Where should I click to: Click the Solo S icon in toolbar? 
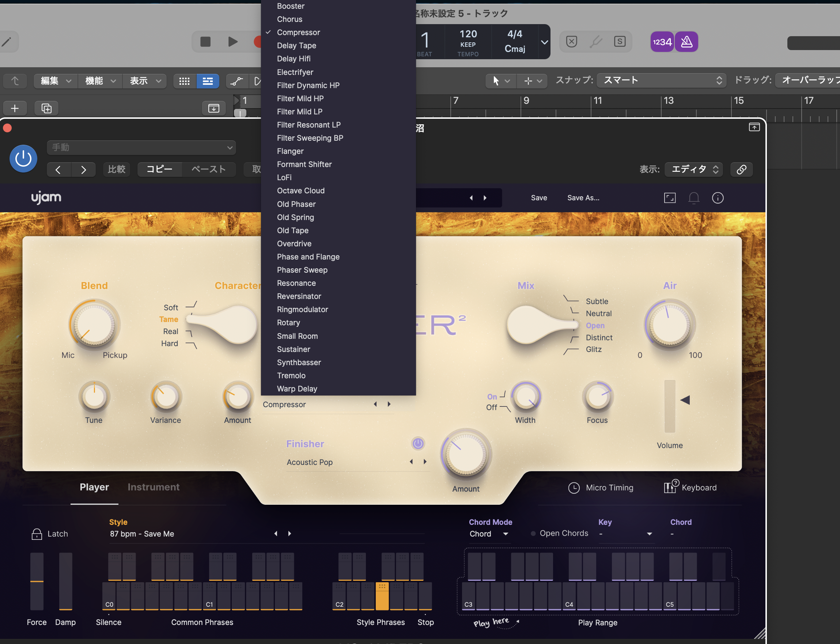(x=620, y=41)
